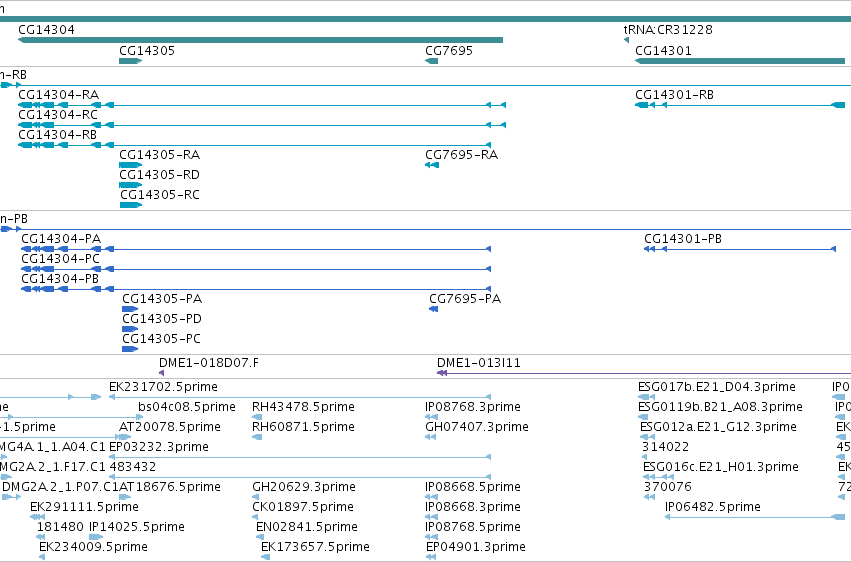851x562 pixels.
Task: Select the CG7695-RA transcript glyph
Action: tap(432, 165)
